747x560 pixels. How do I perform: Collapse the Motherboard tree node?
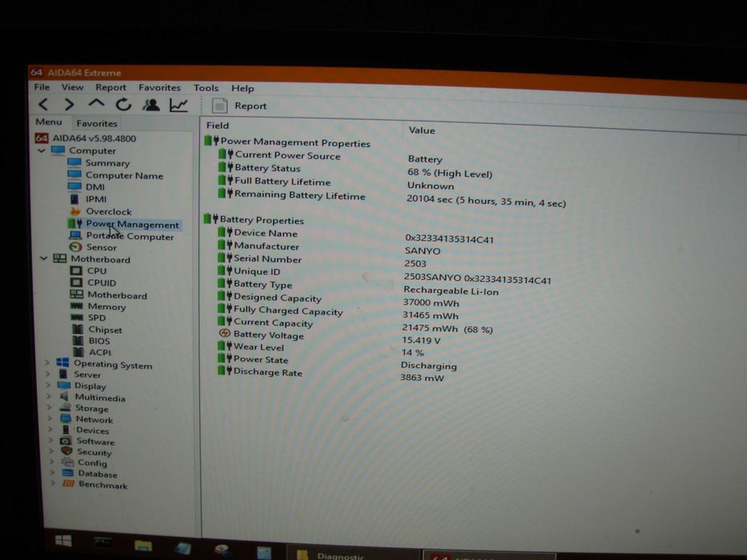(43, 258)
